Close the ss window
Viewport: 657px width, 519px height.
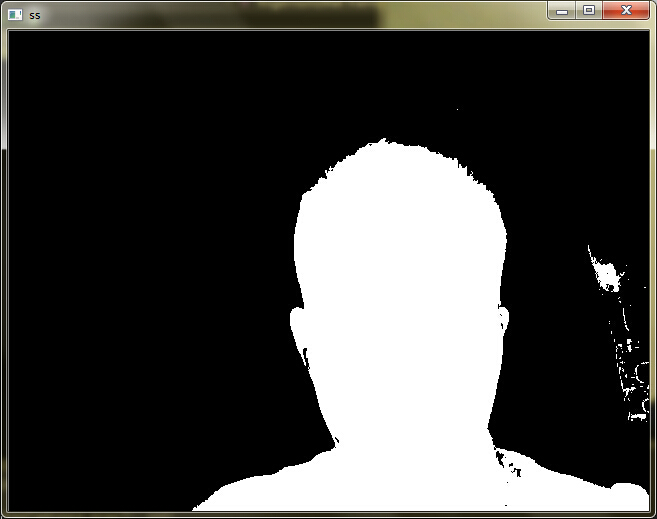point(626,10)
